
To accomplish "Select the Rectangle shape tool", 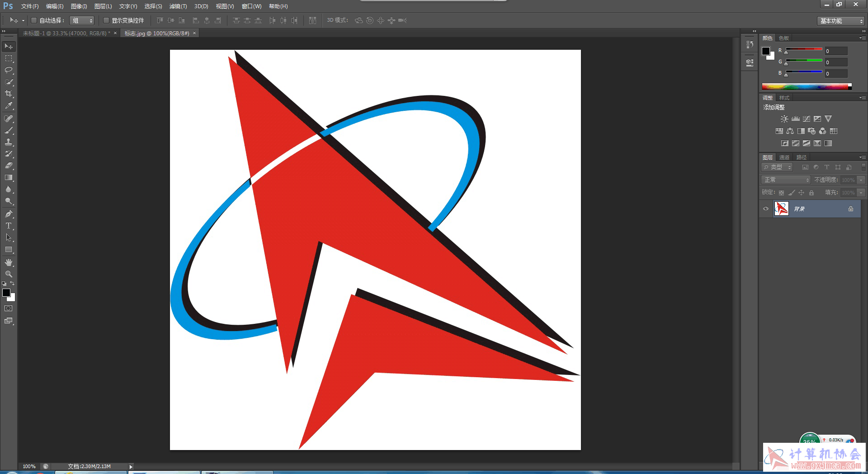I will click(x=9, y=249).
